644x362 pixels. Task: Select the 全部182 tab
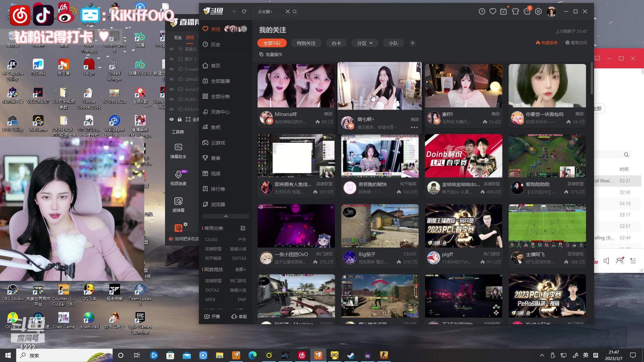[272, 43]
